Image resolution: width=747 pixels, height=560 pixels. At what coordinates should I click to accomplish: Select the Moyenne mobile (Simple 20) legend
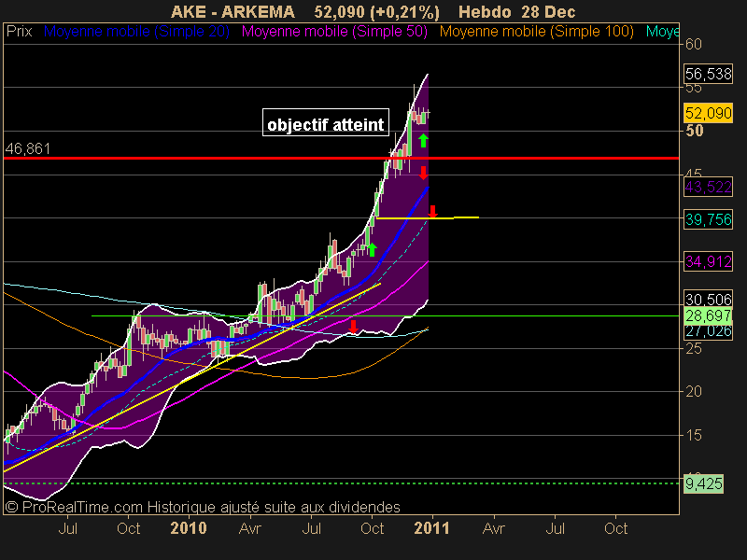pyautogui.click(x=136, y=32)
